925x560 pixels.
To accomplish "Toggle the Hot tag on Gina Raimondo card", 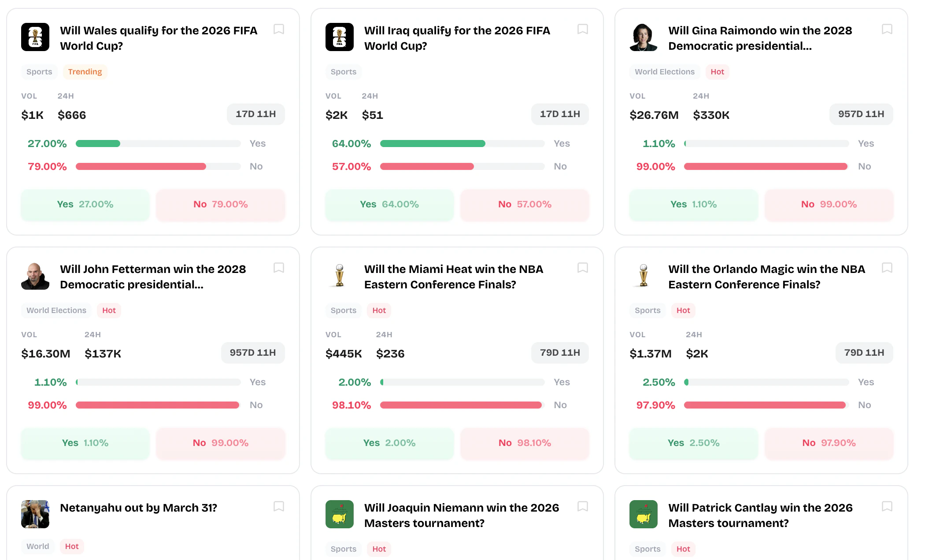I will 717,72.
